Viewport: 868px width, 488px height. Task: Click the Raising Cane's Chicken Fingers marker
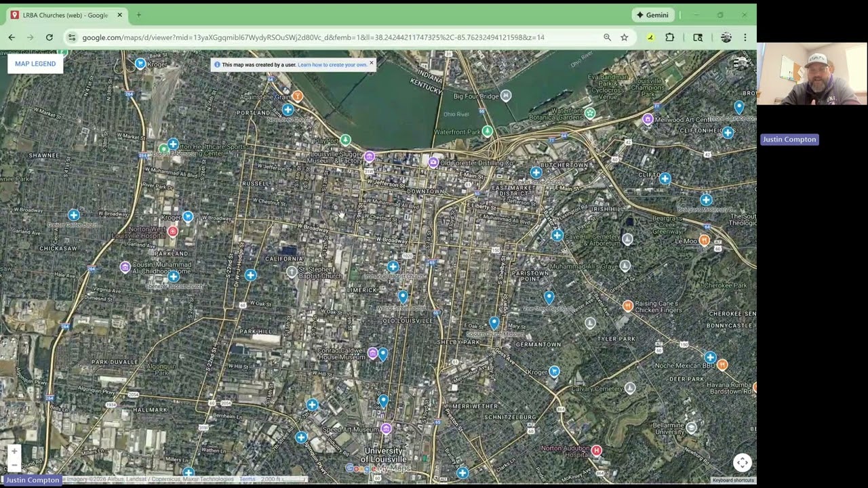628,306
